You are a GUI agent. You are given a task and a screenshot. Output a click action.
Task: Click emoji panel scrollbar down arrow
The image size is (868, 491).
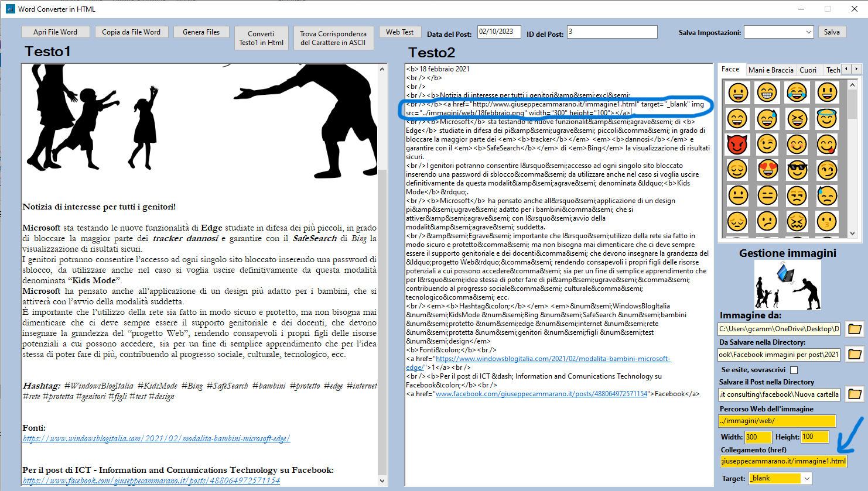(852, 233)
